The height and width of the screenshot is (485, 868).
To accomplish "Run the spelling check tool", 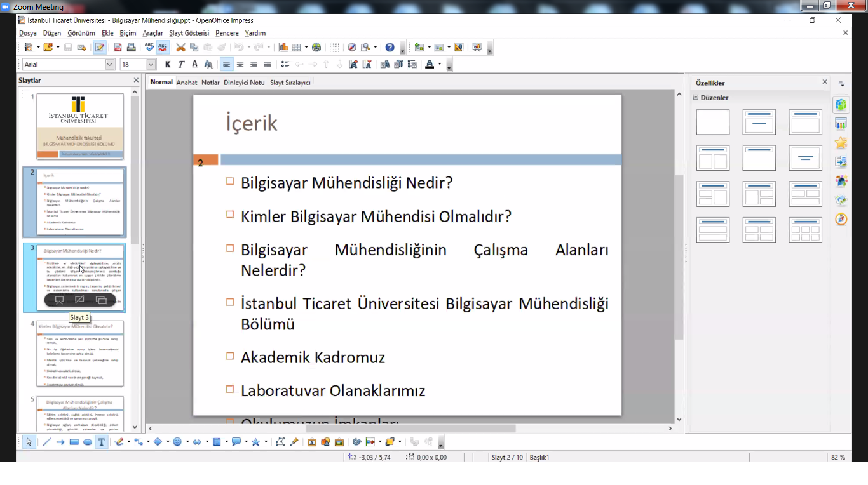I will click(x=149, y=48).
